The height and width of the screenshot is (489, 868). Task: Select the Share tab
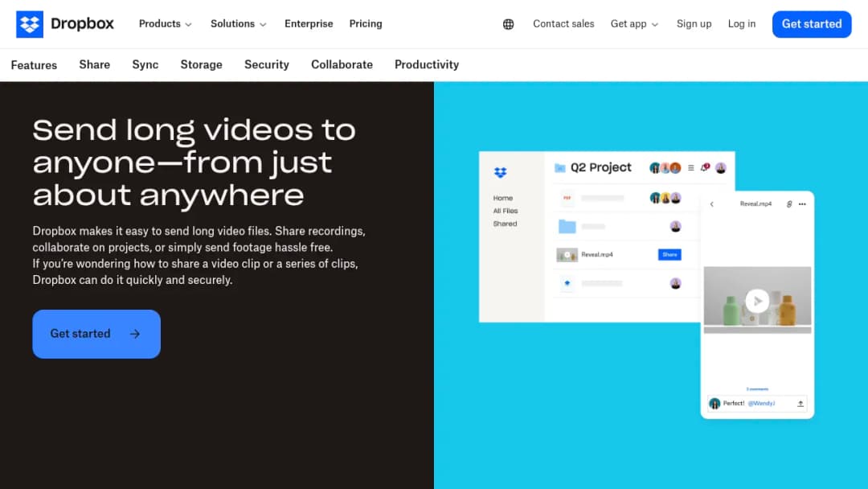pos(95,65)
